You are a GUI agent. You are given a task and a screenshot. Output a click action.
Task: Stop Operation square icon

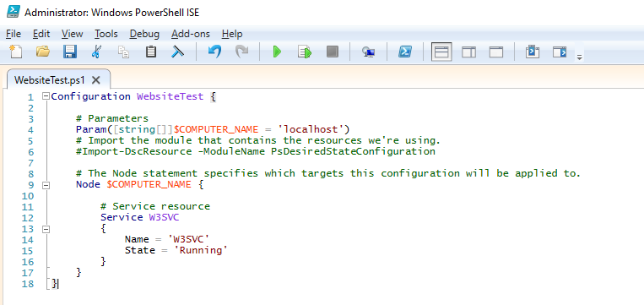pyautogui.click(x=333, y=52)
